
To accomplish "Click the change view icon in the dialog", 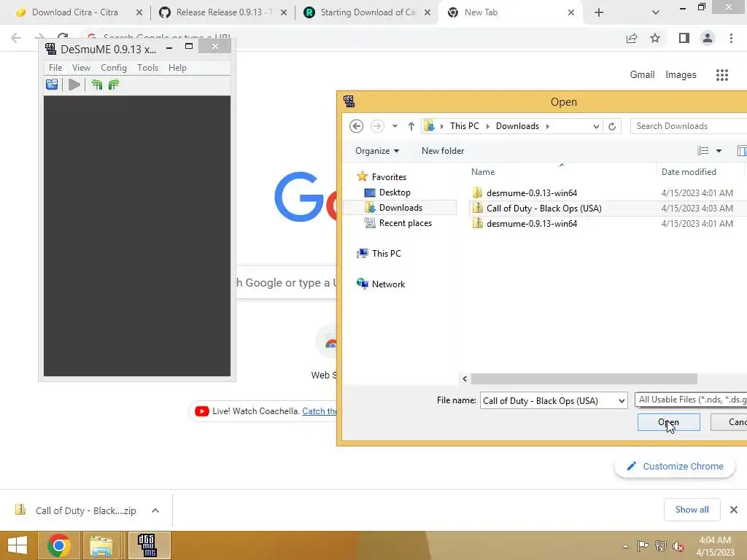I will tap(703, 151).
